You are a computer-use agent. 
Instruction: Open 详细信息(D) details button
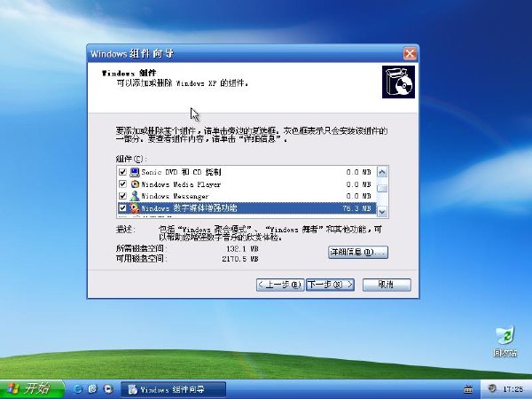(358, 252)
